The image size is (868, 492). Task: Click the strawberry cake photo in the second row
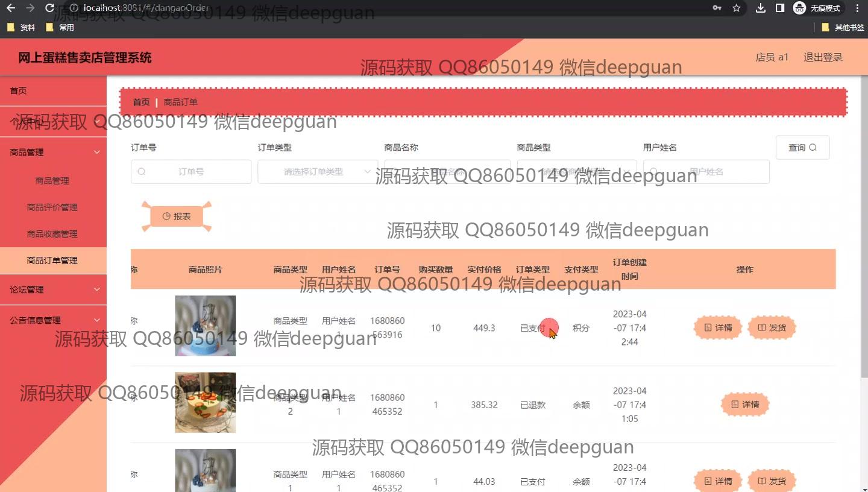(205, 402)
